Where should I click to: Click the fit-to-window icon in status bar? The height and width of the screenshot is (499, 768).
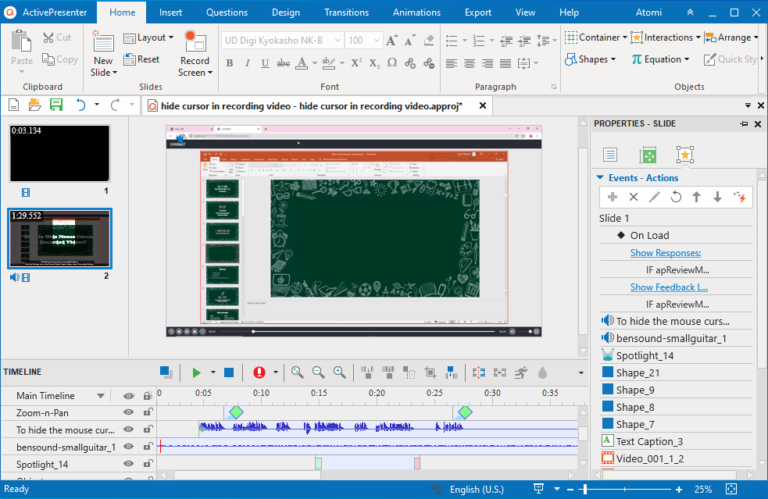tap(731, 489)
